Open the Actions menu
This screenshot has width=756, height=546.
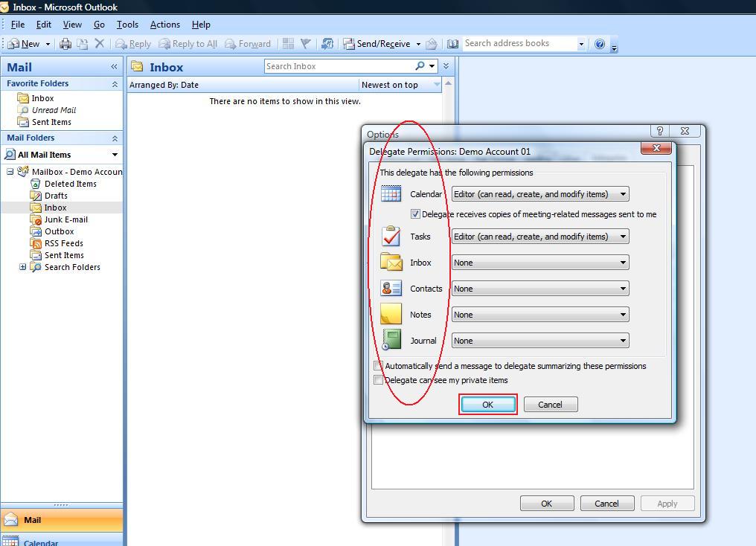(164, 24)
